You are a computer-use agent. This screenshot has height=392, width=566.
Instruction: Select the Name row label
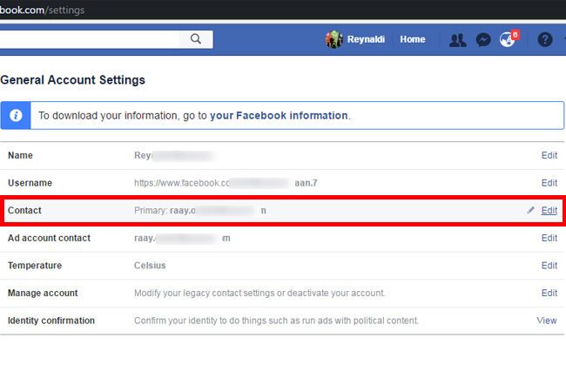point(20,155)
